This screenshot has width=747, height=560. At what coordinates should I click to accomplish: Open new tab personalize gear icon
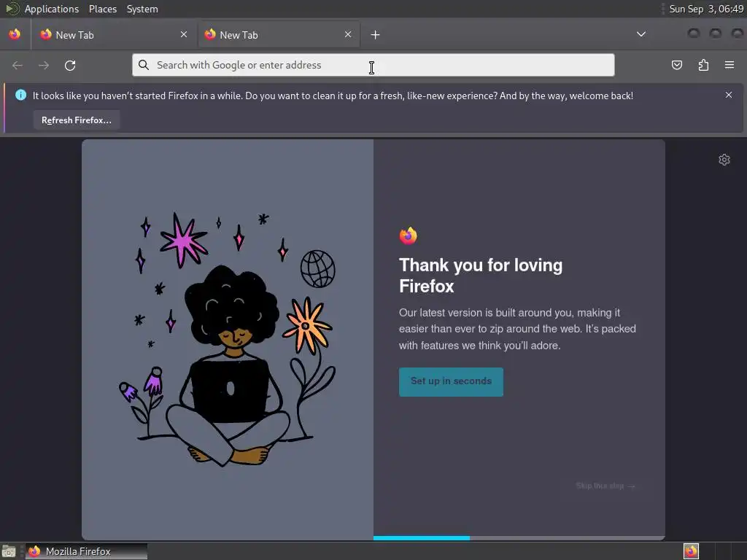coord(724,160)
